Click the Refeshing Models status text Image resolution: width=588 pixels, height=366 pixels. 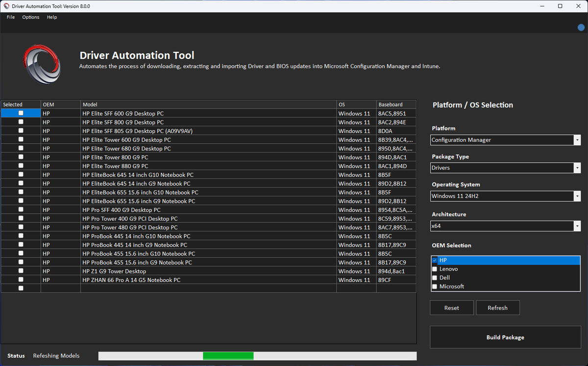56,356
